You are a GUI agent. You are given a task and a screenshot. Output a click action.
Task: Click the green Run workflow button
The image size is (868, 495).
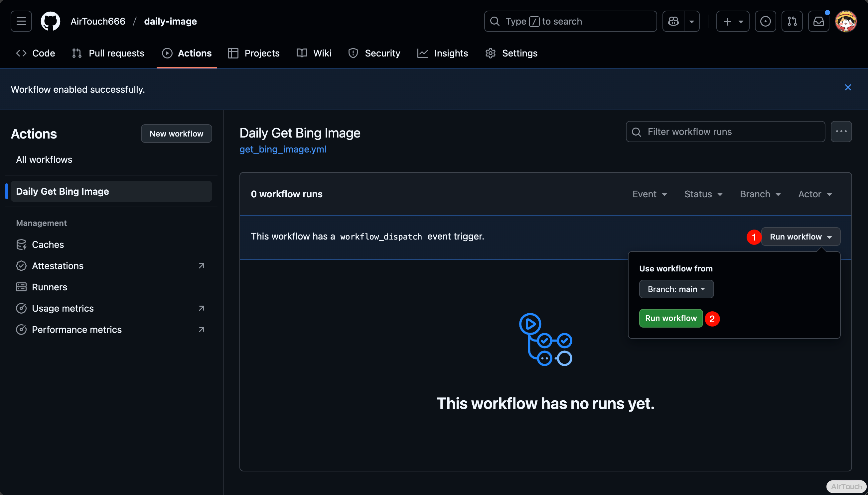(671, 318)
